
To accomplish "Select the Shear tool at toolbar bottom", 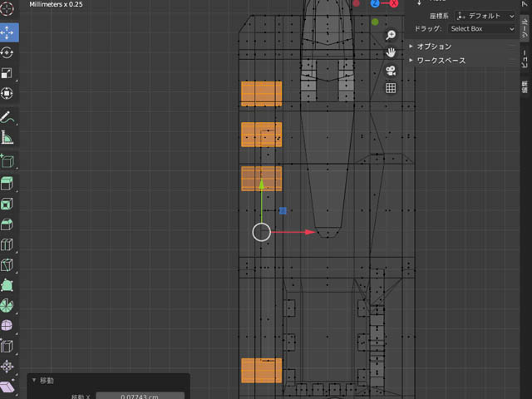I will 7,387.
